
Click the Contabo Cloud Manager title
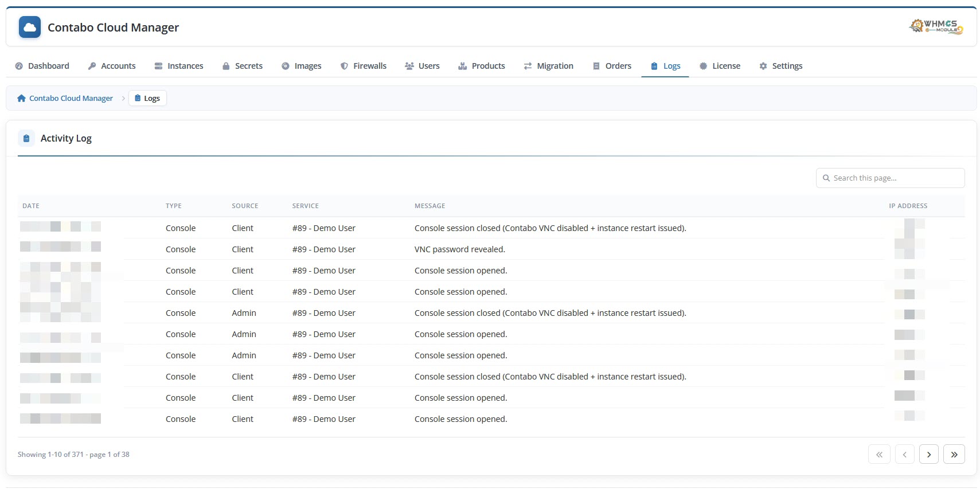113,28
